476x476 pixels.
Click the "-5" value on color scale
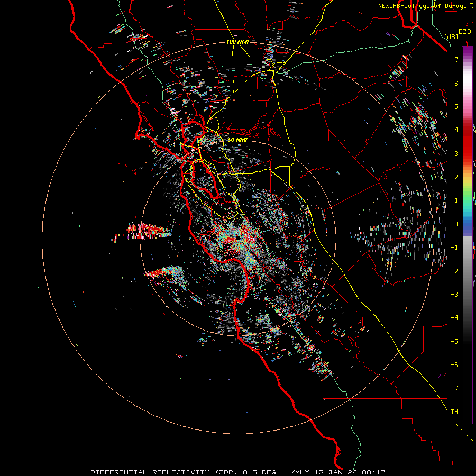pos(454,342)
